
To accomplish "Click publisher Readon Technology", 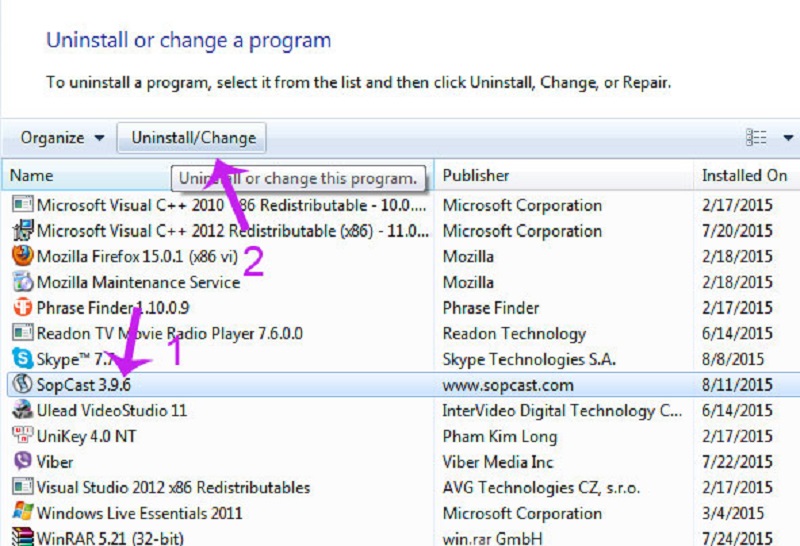I will (514, 333).
